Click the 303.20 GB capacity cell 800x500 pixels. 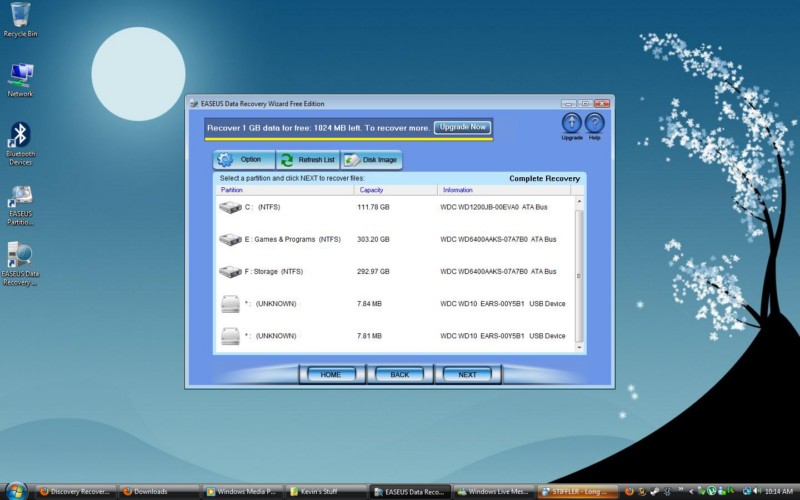tap(373, 239)
